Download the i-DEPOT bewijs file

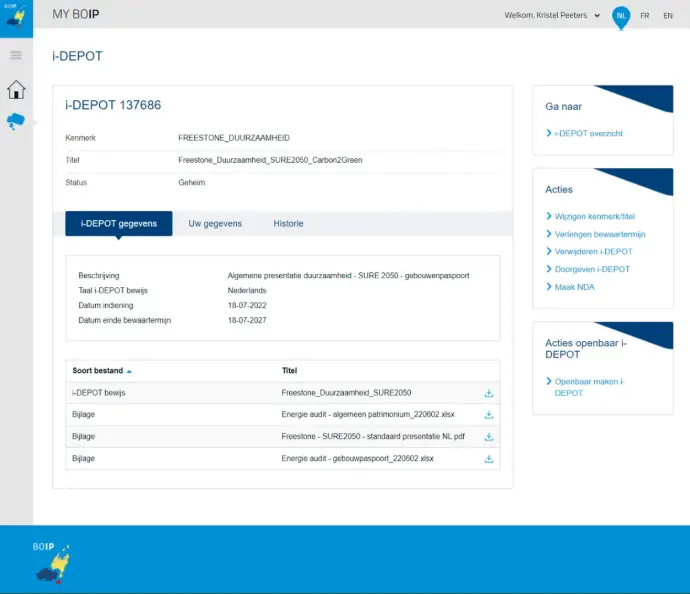click(489, 393)
